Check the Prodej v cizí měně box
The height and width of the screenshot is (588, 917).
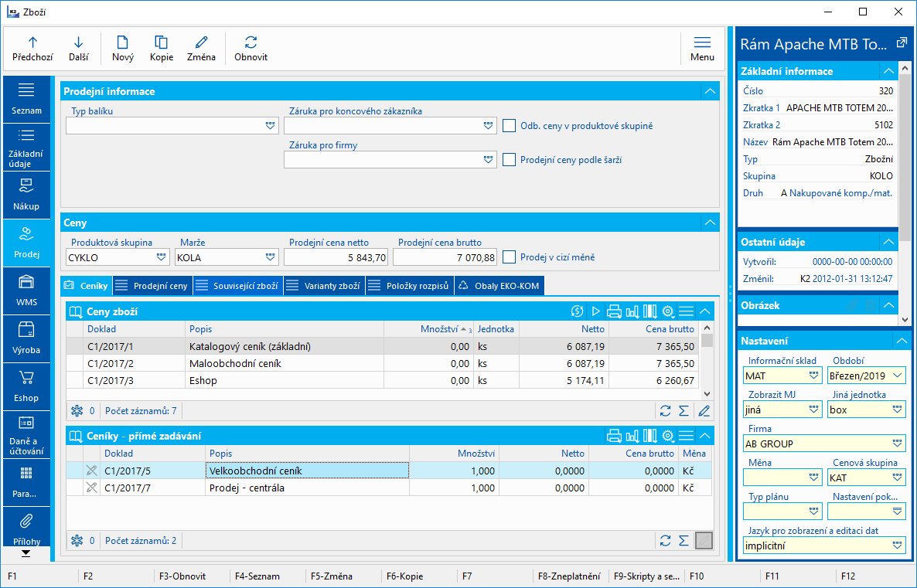[x=509, y=257]
